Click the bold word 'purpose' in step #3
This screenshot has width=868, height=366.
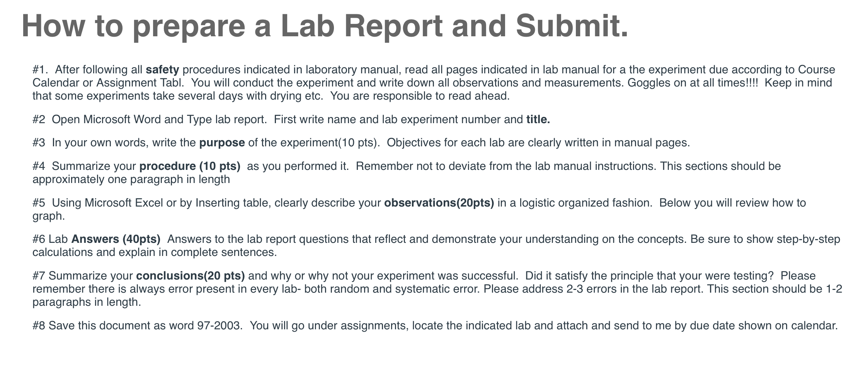pos(222,143)
